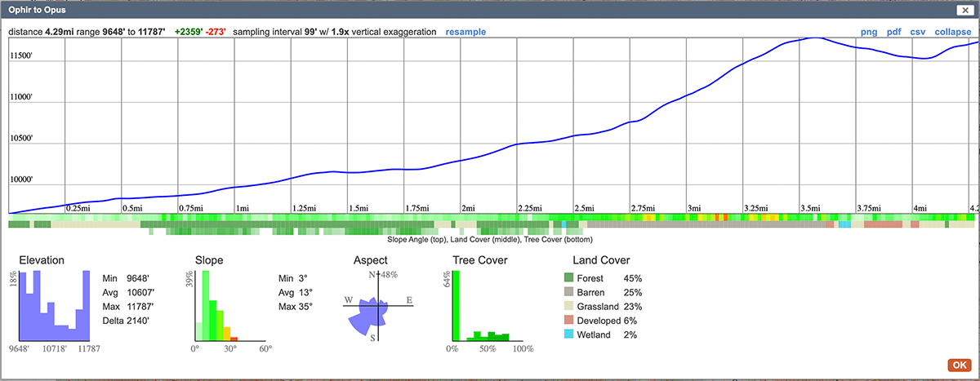Click the 2mi distance marker on axis

(x=468, y=209)
